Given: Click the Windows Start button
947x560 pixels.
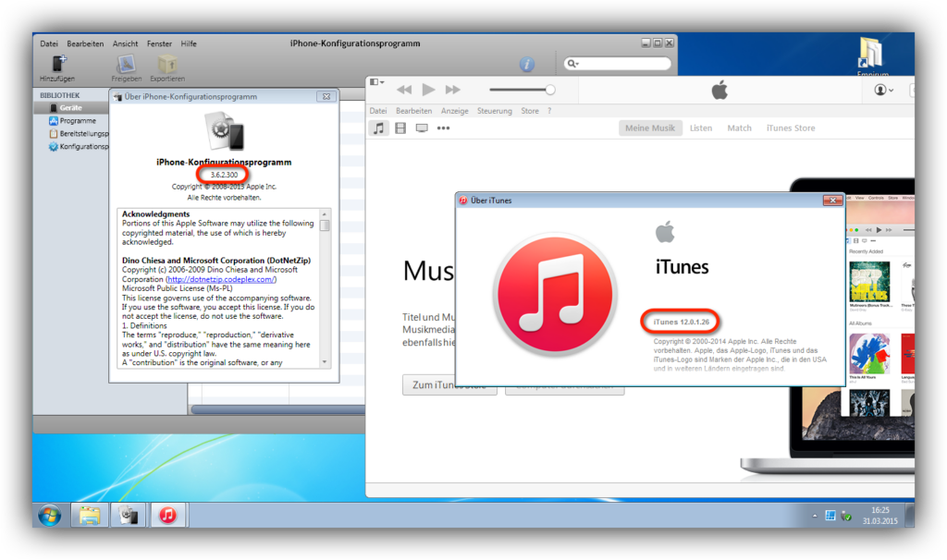Looking at the screenshot, I should [50, 516].
